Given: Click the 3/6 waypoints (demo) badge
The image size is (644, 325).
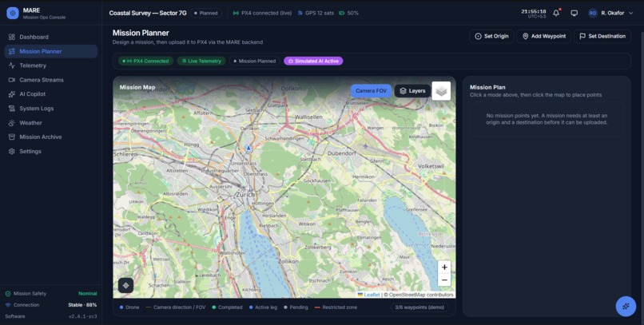Looking at the screenshot, I should (419, 307).
